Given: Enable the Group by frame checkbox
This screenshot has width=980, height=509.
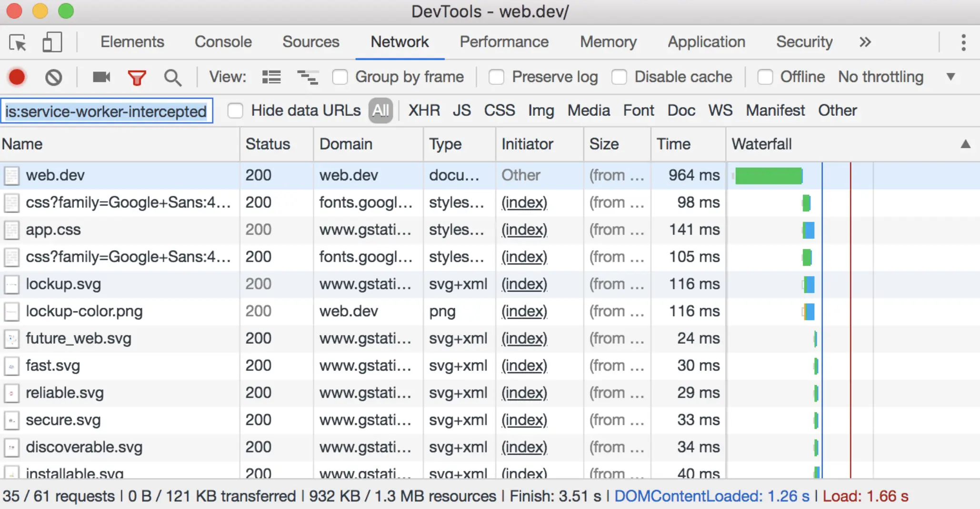Looking at the screenshot, I should click(x=340, y=77).
